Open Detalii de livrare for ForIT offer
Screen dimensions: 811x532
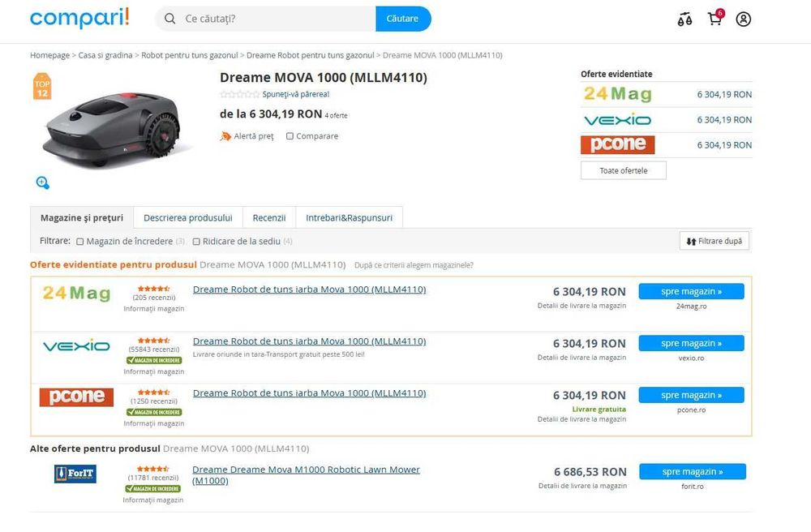[583, 486]
